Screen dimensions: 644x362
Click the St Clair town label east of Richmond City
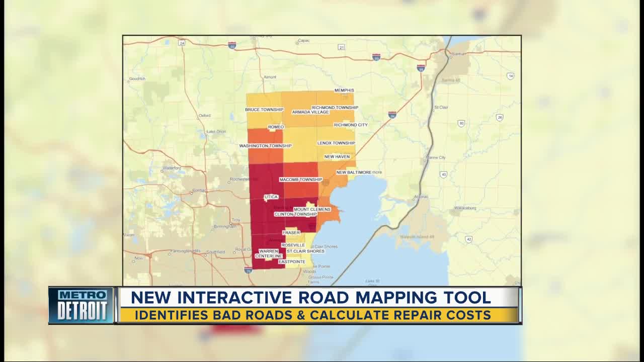[x=441, y=108]
